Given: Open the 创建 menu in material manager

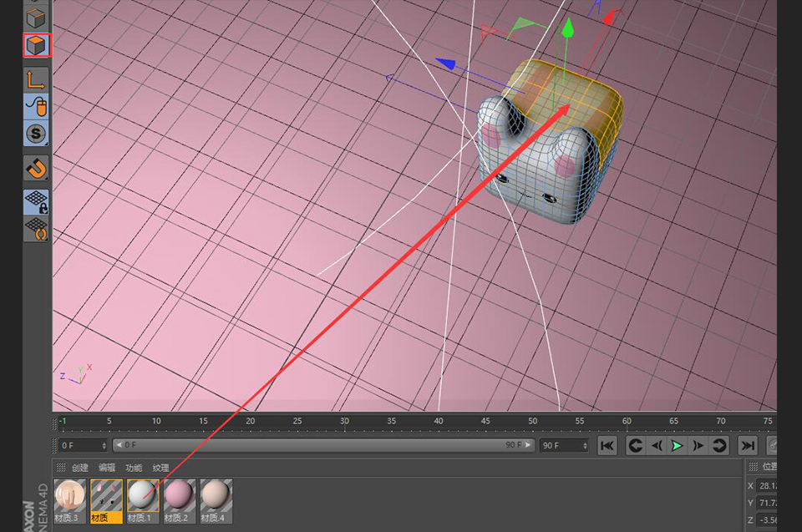Looking at the screenshot, I should [x=80, y=469].
